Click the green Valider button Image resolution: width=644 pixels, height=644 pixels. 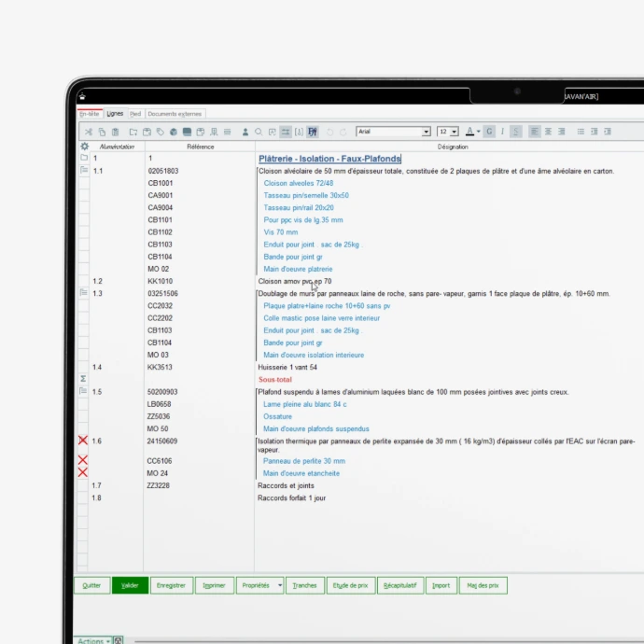pos(130,585)
